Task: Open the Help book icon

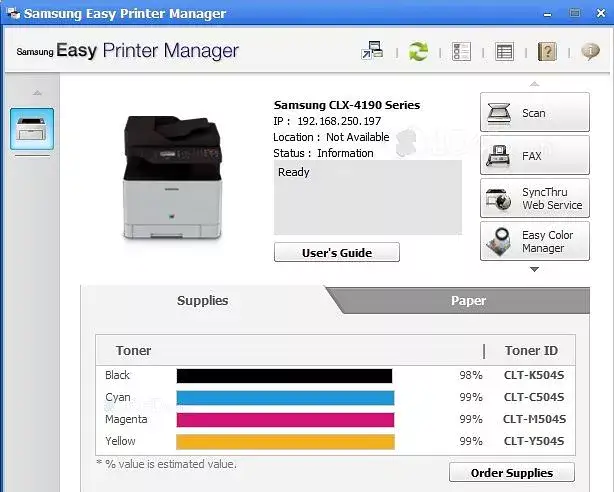Action: [547, 51]
